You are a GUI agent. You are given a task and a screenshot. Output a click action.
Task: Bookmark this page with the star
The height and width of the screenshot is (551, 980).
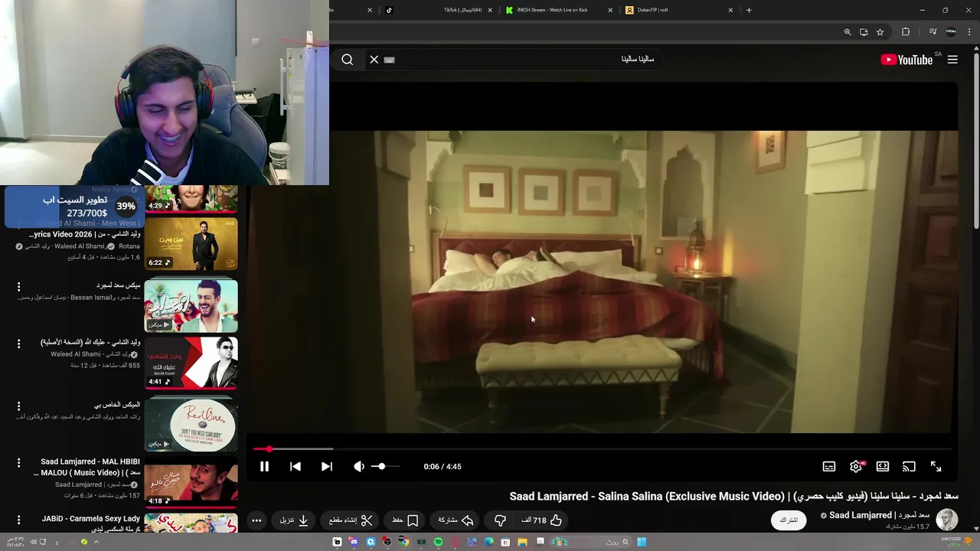point(880,32)
